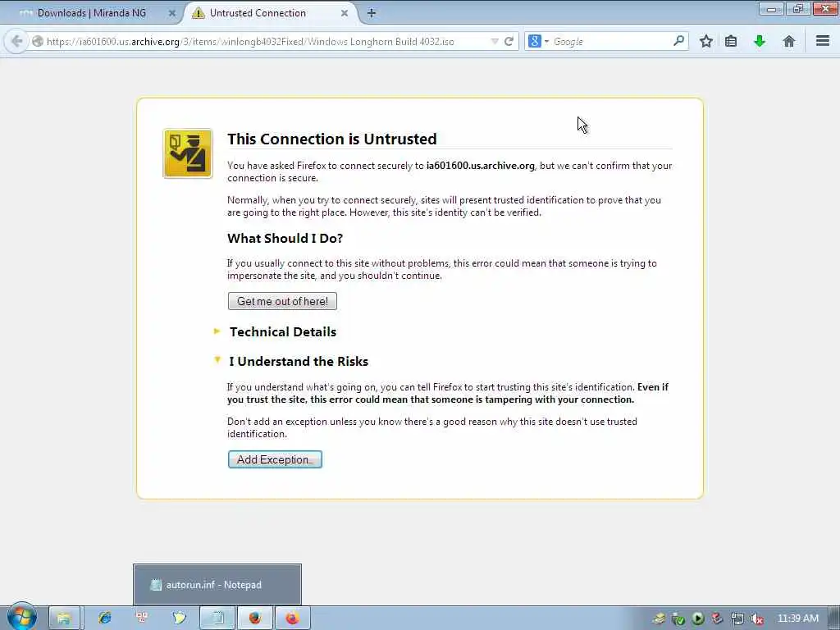Click the muted volume tray icon

coord(757,619)
